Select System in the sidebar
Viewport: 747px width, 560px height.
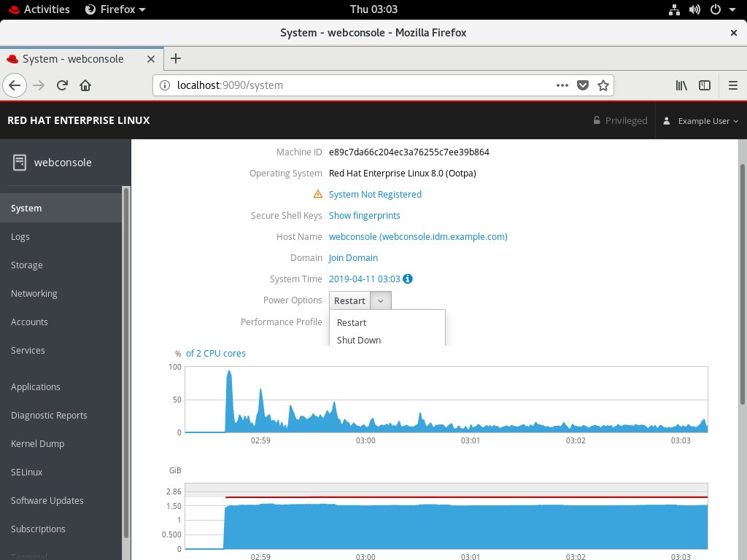click(61, 208)
